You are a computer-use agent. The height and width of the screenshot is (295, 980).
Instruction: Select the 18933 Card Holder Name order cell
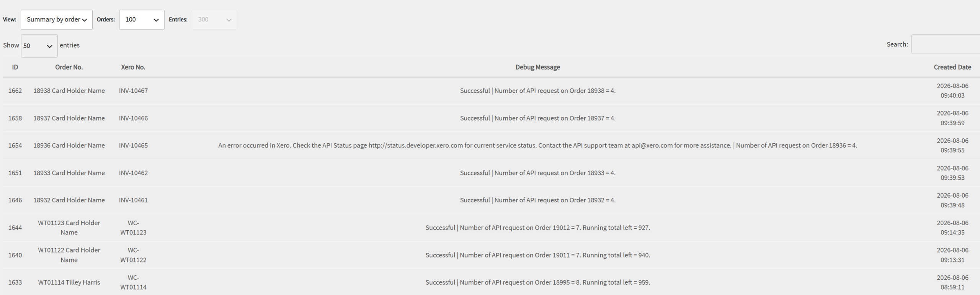(69, 173)
